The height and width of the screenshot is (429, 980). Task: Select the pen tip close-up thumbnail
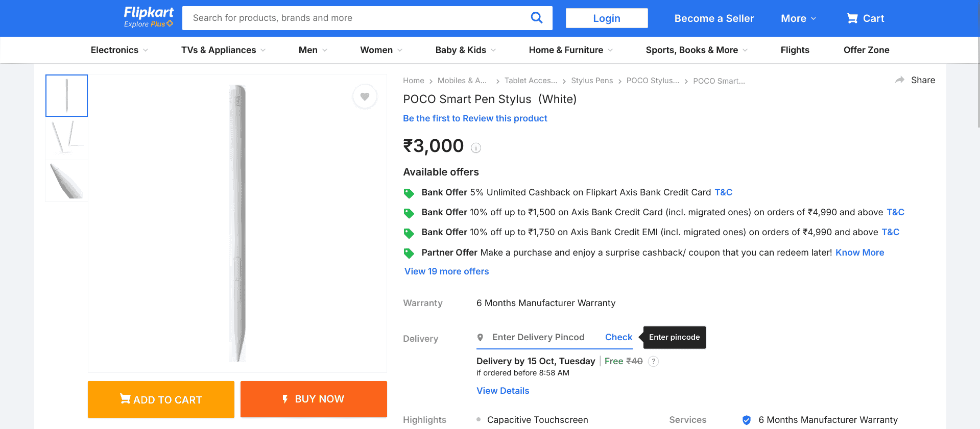(x=66, y=181)
